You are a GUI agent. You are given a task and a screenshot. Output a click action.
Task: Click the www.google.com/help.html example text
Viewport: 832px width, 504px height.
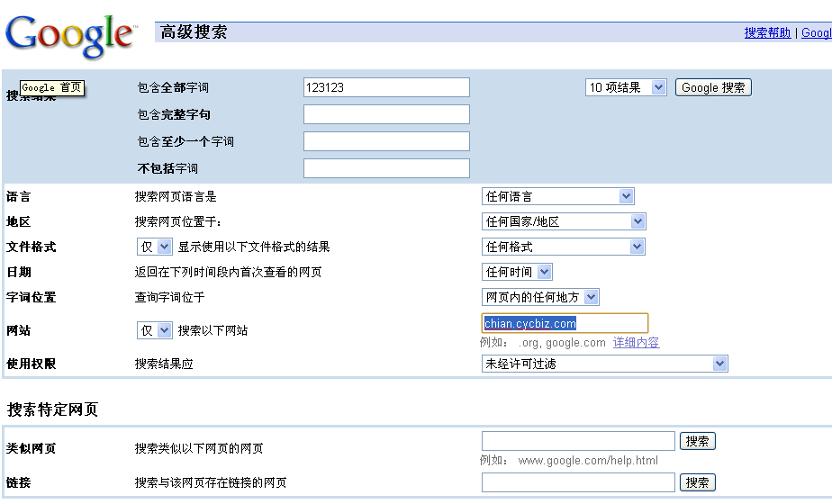click(588, 461)
